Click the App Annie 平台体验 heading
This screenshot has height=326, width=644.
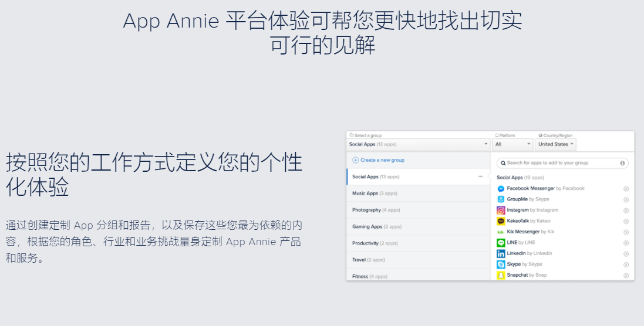[322, 33]
